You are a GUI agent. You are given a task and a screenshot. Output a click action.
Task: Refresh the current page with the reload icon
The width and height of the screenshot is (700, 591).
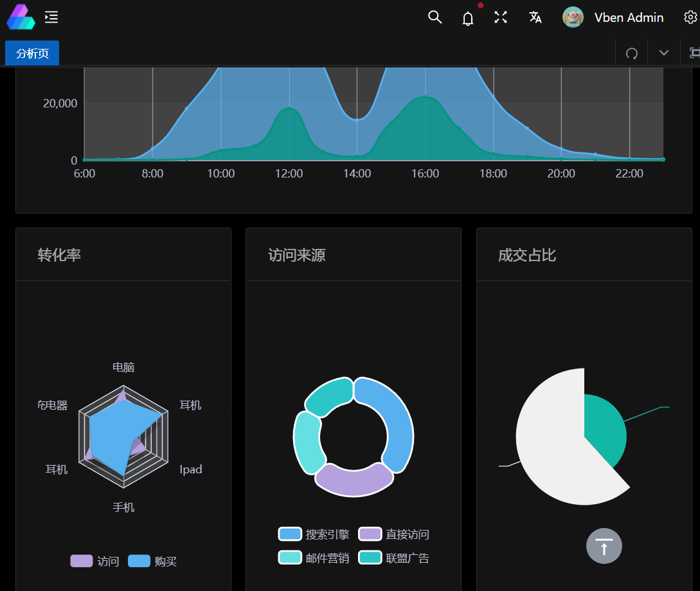coord(631,53)
